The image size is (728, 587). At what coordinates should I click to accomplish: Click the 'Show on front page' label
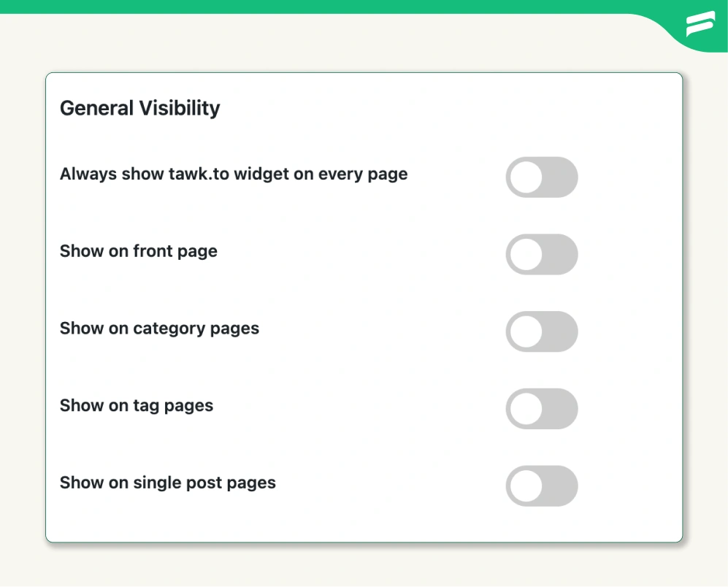[x=138, y=251]
